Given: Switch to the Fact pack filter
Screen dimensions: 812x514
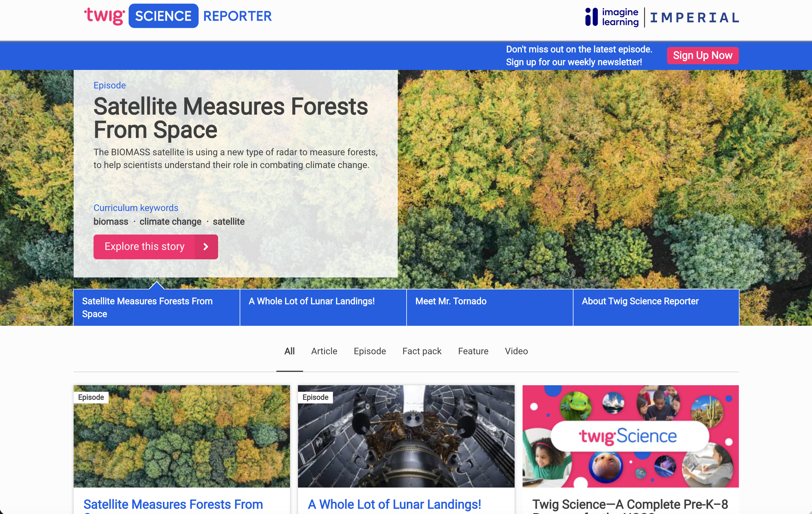Looking at the screenshot, I should (422, 351).
